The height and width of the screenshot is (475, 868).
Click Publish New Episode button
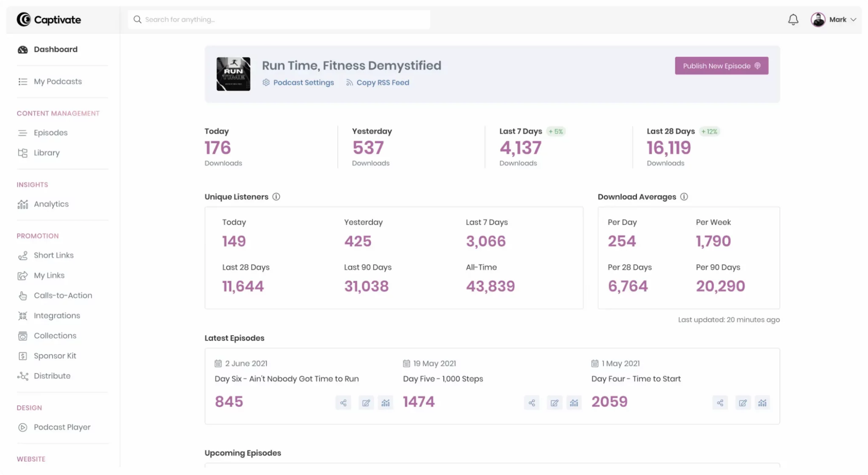pos(721,66)
